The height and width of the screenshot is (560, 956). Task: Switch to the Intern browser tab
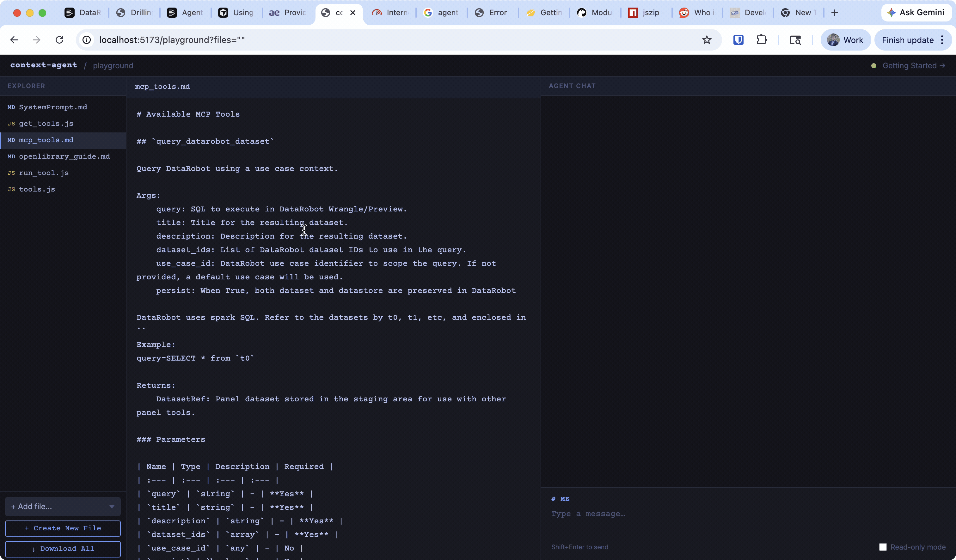[390, 13]
